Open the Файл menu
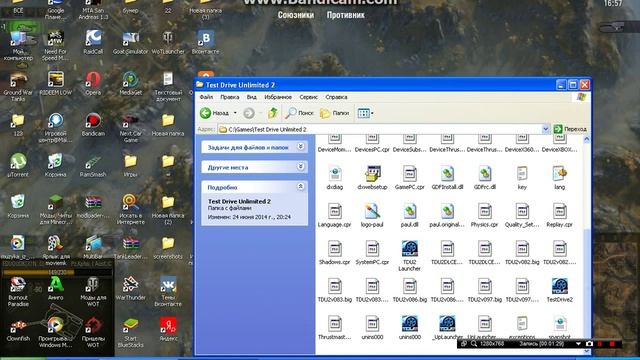640x360 pixels. coord(206,97)
